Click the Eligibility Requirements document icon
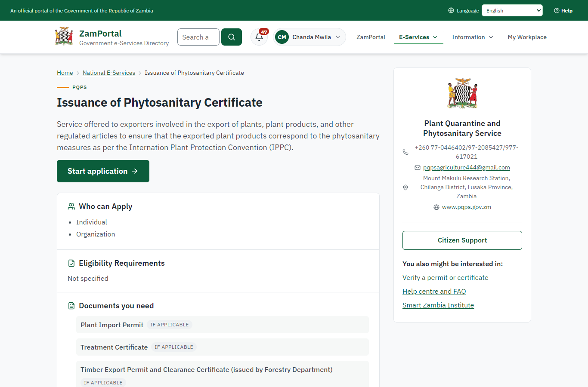This screenshot has width=588, height=387. point(71,263)
